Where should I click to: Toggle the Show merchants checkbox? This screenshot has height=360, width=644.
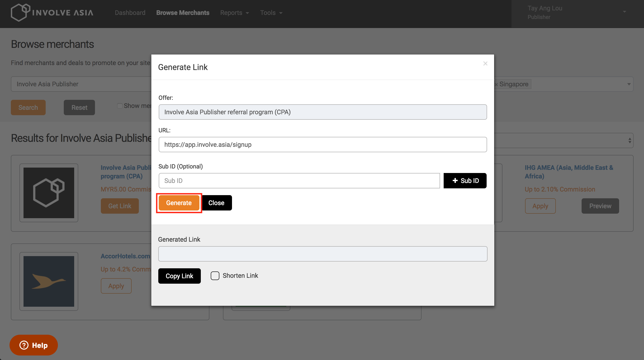click(120, 106)
